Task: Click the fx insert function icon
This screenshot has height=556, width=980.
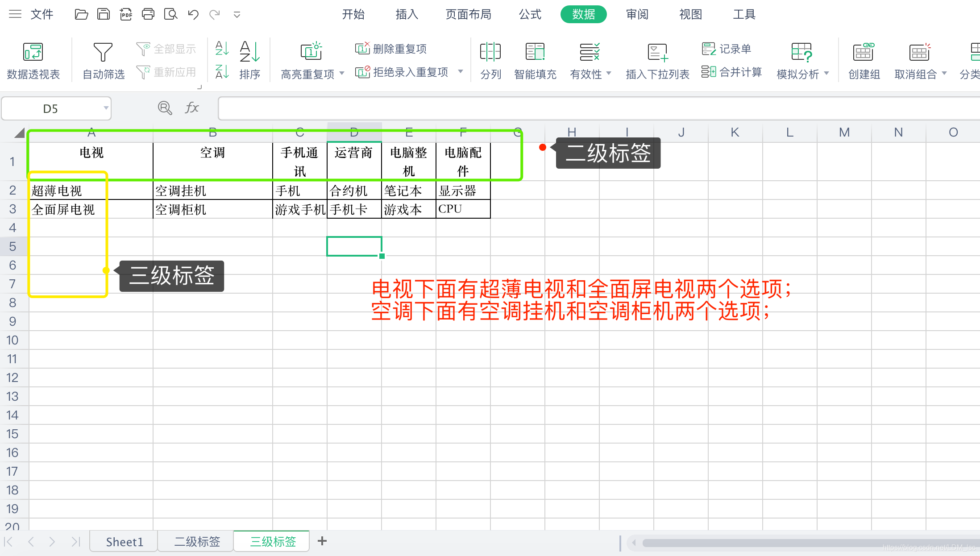Action: [191, 108]
